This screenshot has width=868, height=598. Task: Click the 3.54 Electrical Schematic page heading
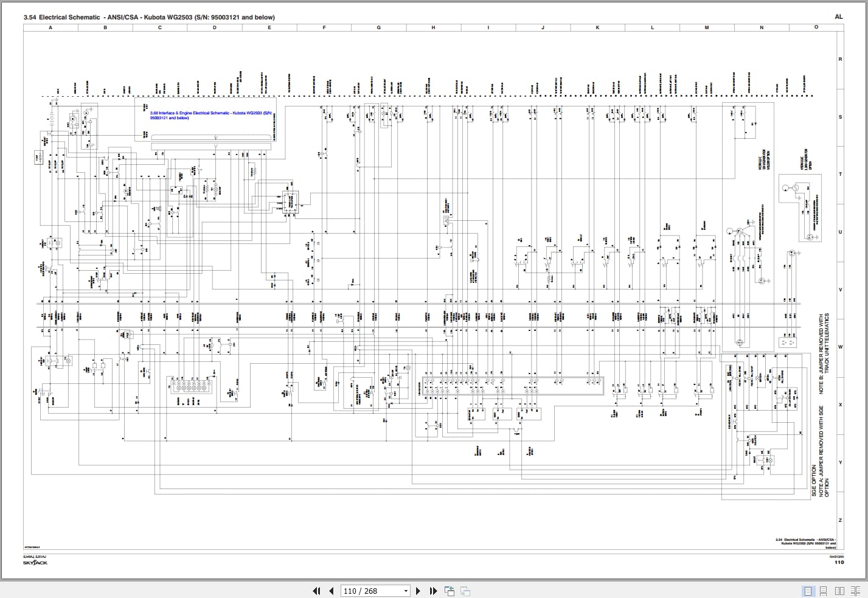click(x=149, y=18)
